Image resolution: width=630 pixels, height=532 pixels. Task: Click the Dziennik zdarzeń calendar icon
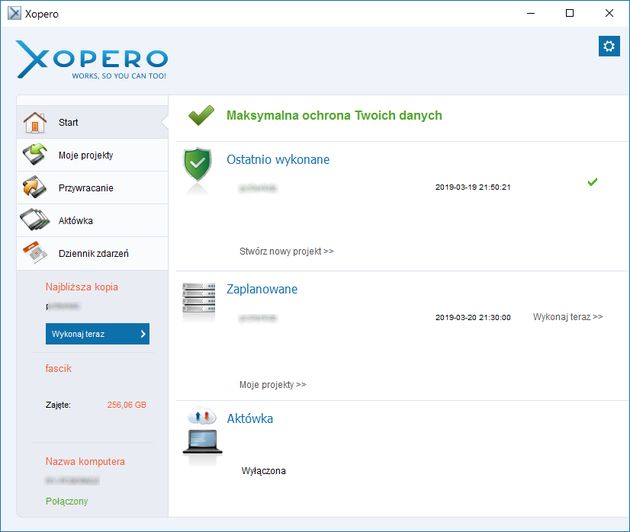(x=35, y=253)
